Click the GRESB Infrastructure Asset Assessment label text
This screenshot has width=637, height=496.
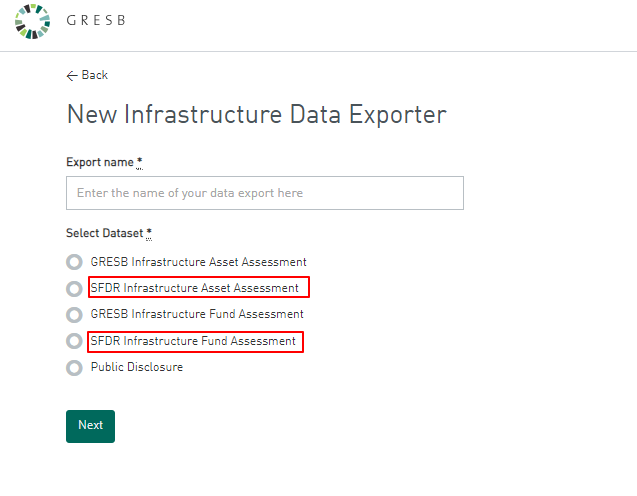(198, 262)
